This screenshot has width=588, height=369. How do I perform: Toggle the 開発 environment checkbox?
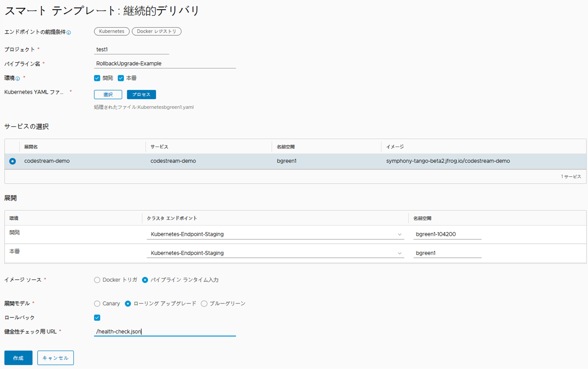[x=97, y=78]
